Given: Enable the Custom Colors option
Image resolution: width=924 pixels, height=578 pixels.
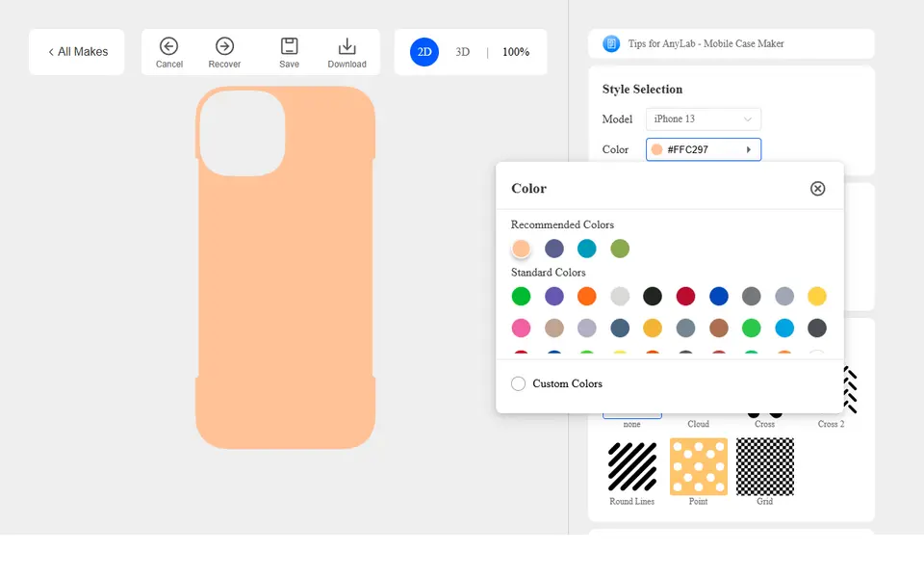Looking at the screenshot, I should click(x=518, y=384).
